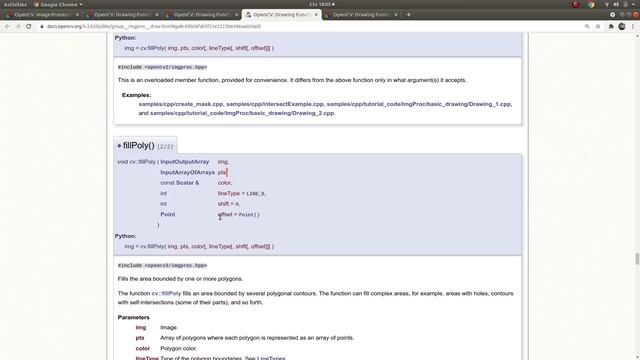Follow the Scalar type link
The width and height of the screenshot is (640, 360).
click(x=184, y=183)
